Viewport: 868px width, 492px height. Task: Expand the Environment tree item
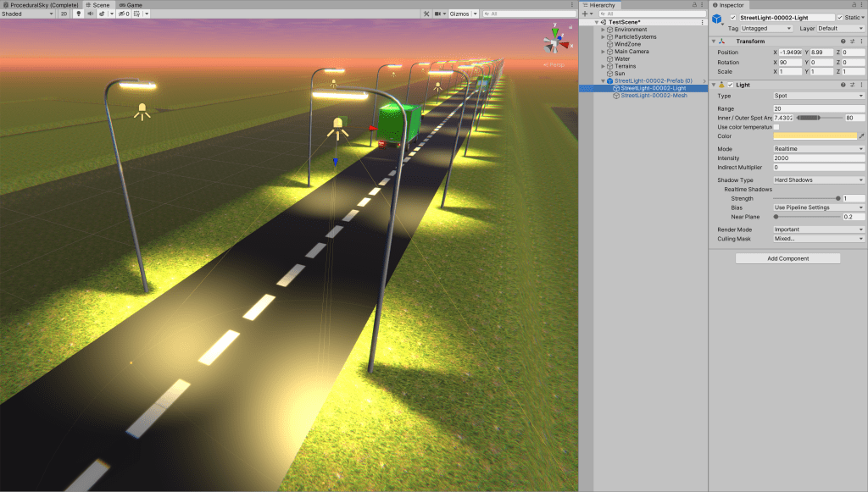click(603, 30)
